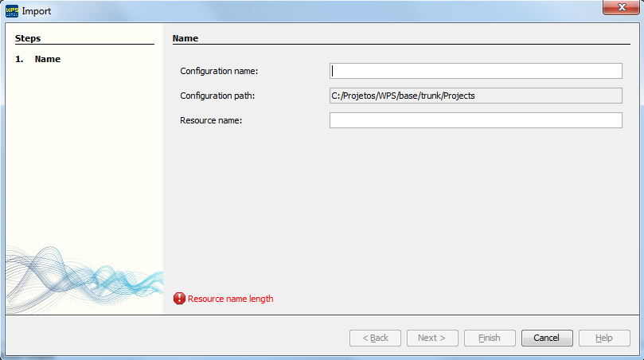
Task: Click the Import title bar text
Action: pyautogui.click(x=37, y=11)
